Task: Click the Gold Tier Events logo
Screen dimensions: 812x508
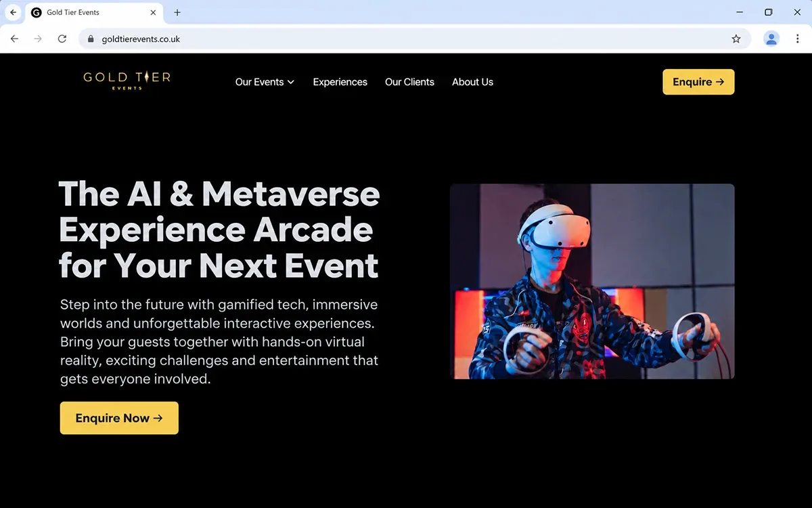Action: 127,81
